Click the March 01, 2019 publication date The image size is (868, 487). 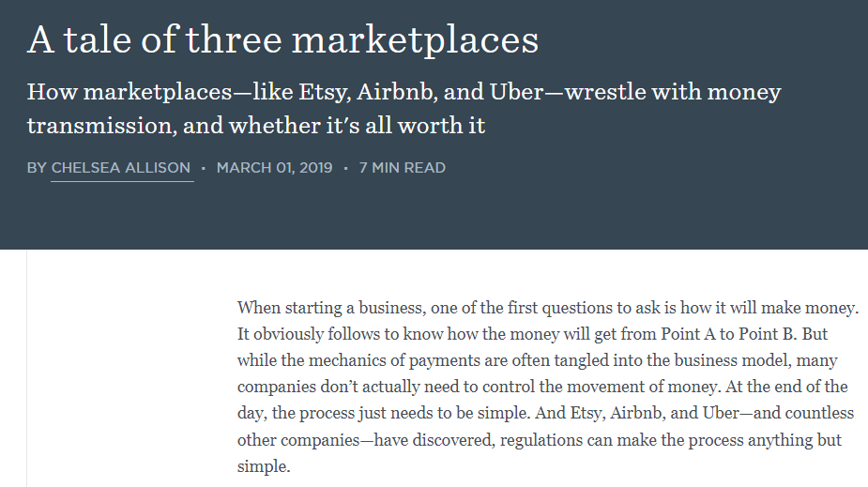276,168
